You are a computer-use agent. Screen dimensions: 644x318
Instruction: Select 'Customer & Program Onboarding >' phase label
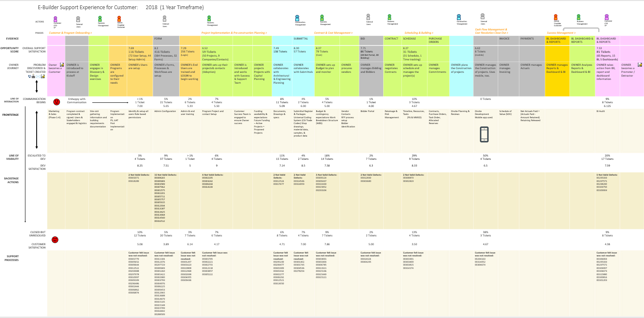(x=70, y=32)
